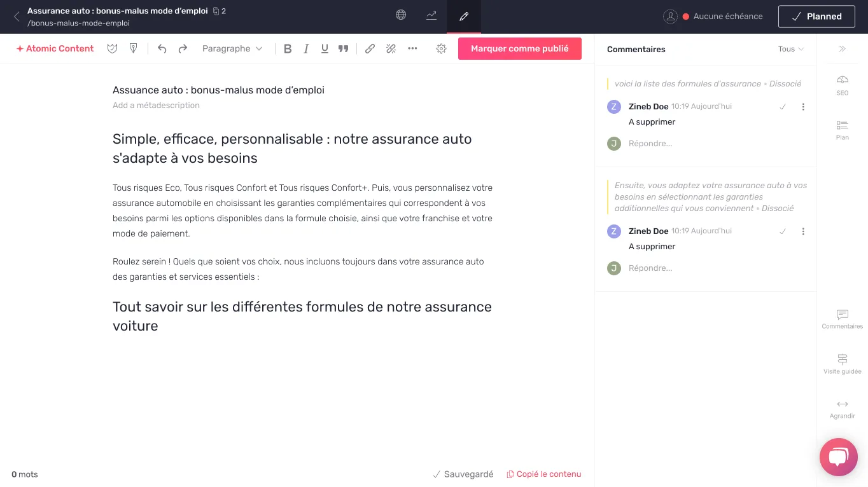
Task: Click the cat mask icon
Action: (x=113, y=48)
